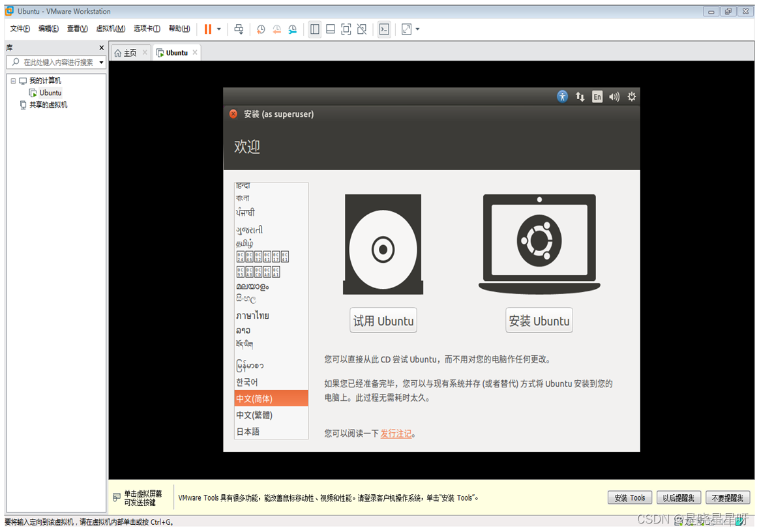
Task: Open dropdown next to full screen button
Action: [417, 29]
